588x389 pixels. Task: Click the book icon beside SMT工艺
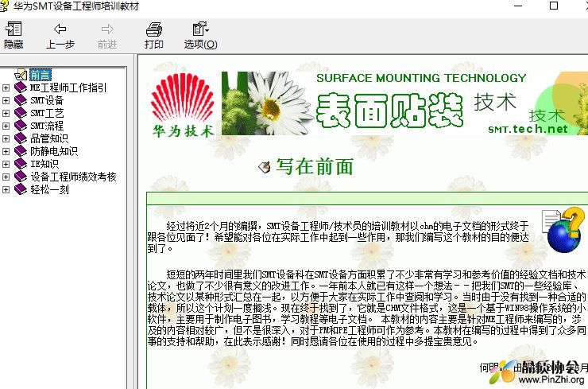(21, 113)
